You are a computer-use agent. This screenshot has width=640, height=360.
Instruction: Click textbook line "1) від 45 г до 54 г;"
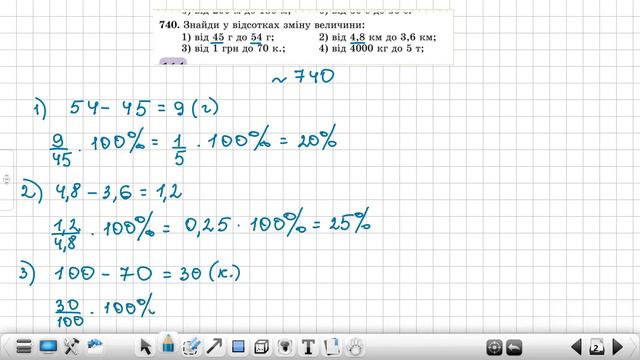(x=228, y=37)
